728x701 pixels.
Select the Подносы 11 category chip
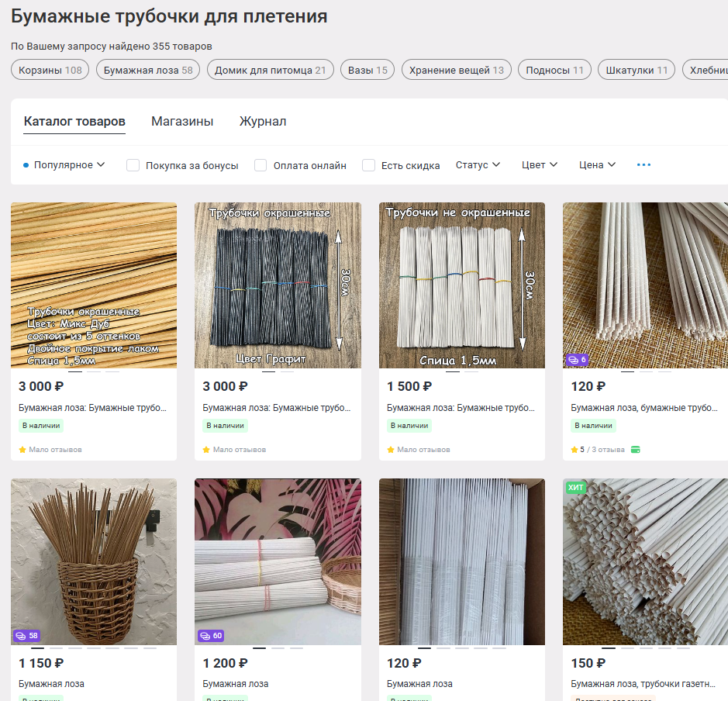pos(554,70)
